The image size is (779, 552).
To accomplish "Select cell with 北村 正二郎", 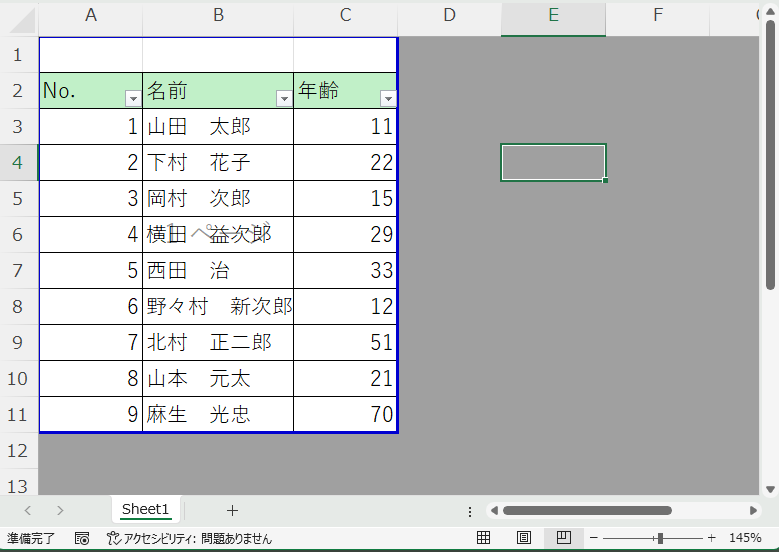I will (x=218, y=342).
